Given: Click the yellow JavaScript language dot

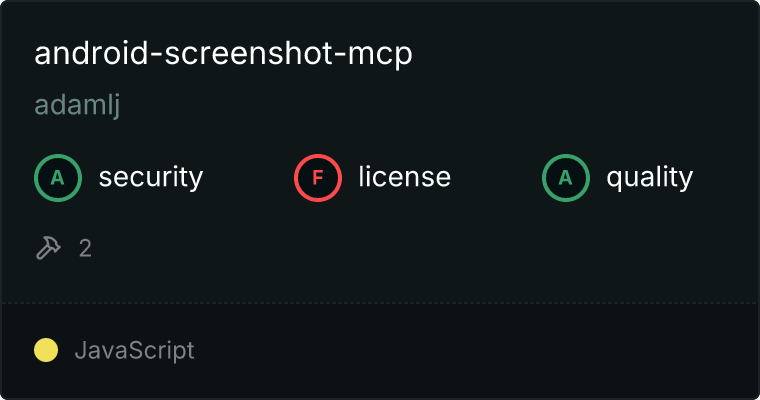Looking at the screenshot, I should pyautogui.click(x=46, y=350).
